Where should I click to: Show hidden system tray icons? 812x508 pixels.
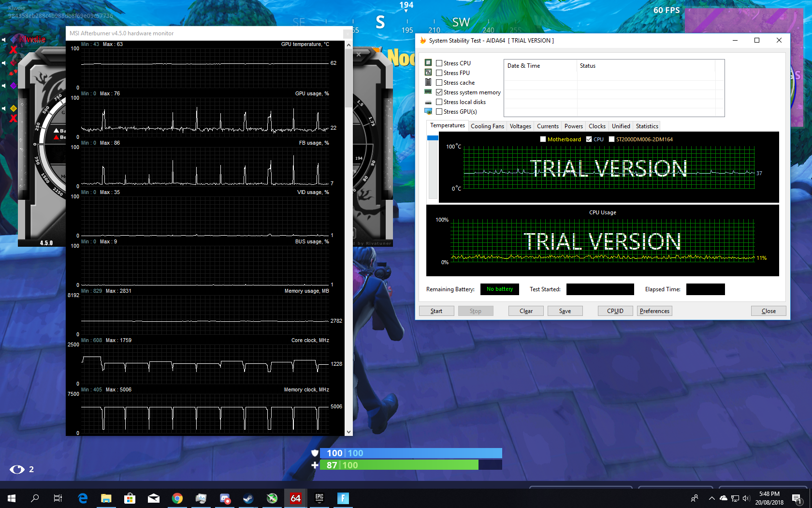point(711,498)
